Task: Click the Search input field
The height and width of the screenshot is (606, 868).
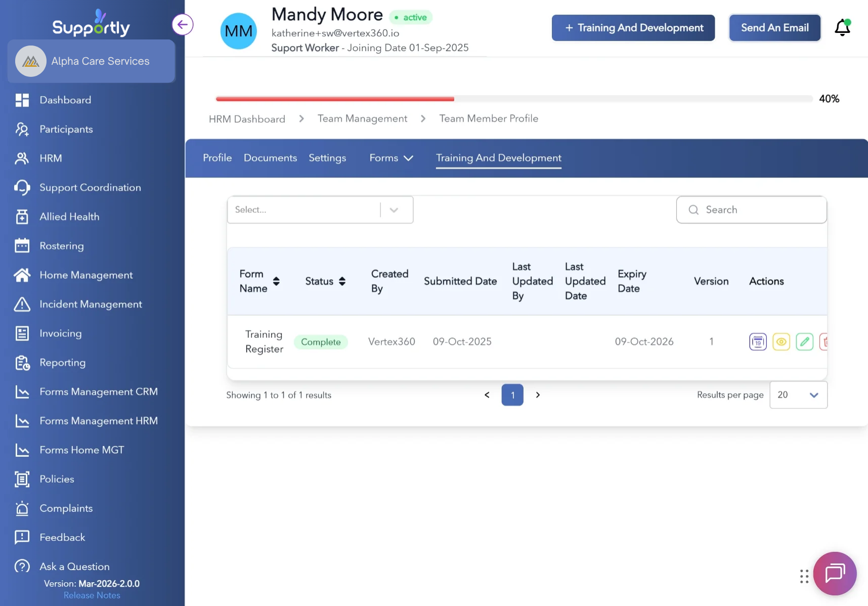Action: point(752,210)
